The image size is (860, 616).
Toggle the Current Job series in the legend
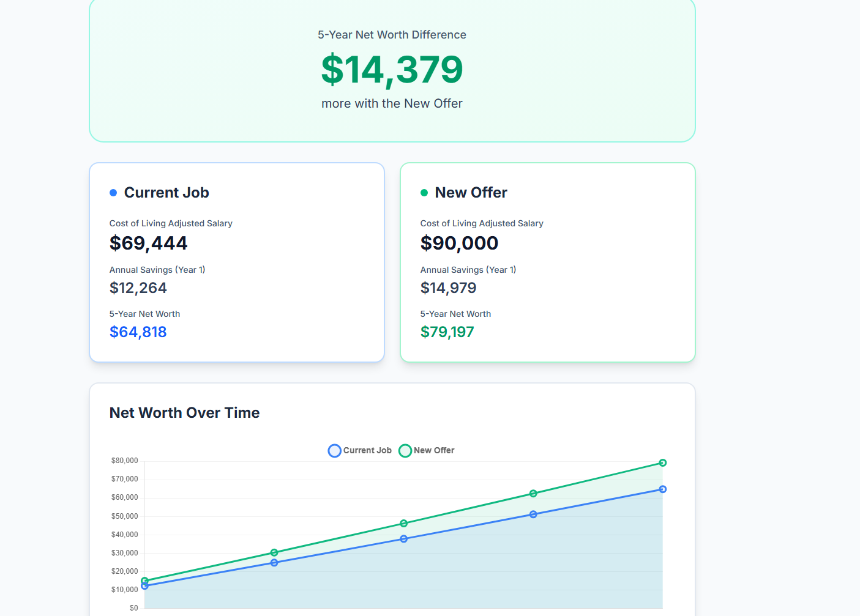359,450
